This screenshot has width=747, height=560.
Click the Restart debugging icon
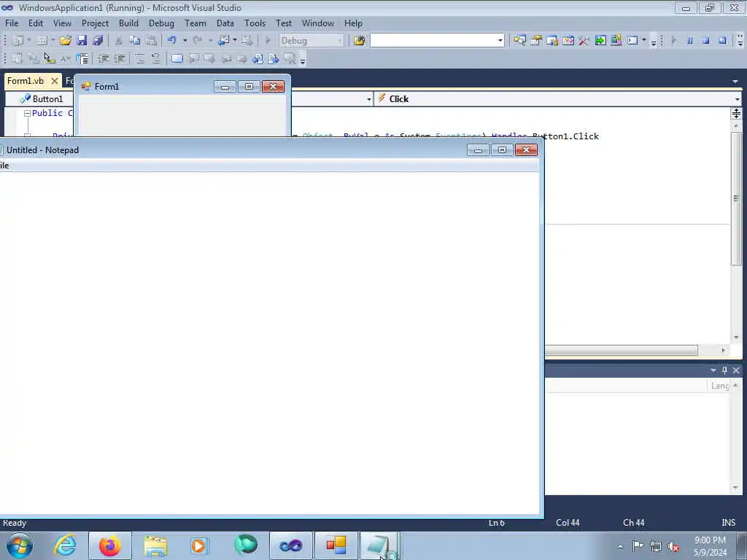(722, 41)
